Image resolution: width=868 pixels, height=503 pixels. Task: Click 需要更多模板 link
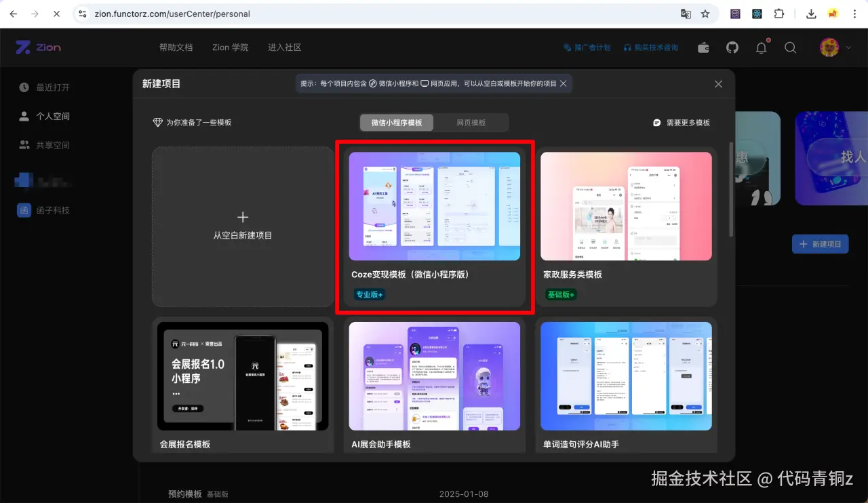[x=682, y=123]
